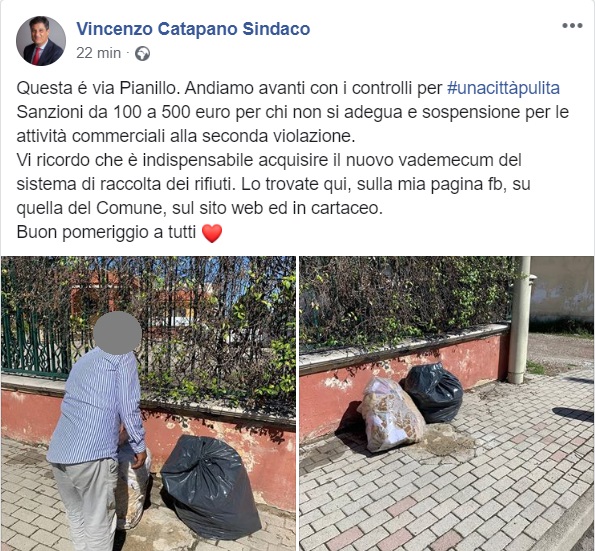Click the 22 min timestamp
This screenshot has width=595, height=551.
click(x=98, y=53)
